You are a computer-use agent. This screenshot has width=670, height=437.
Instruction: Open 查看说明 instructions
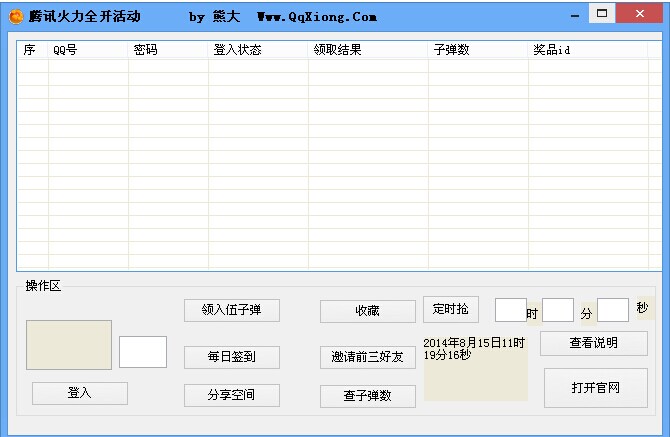click(593, 343)
